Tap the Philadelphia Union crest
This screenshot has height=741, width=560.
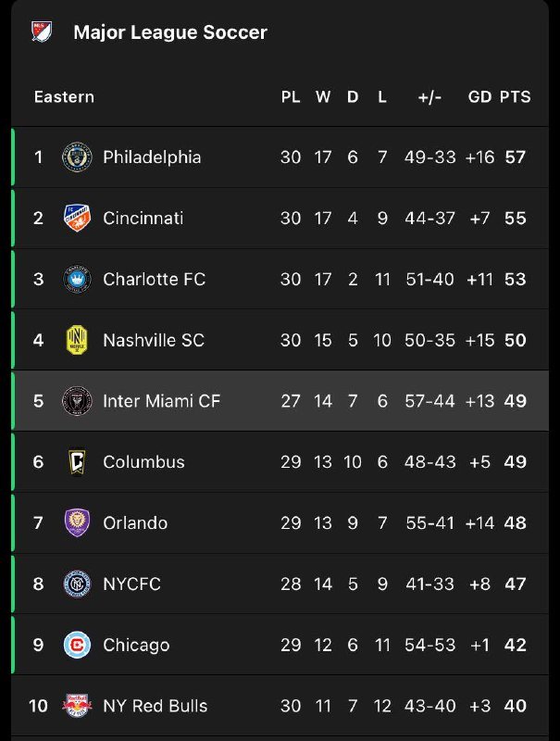click(76, 157)
